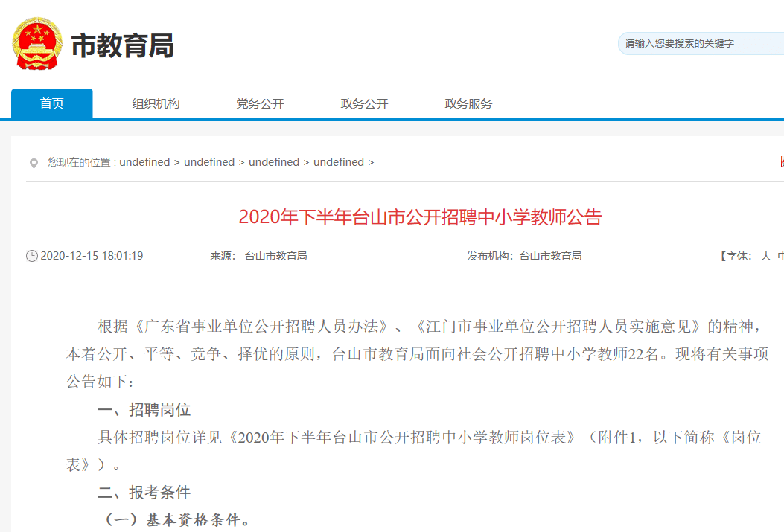Click the 来源 台山市教育局 text

[258, 256]
